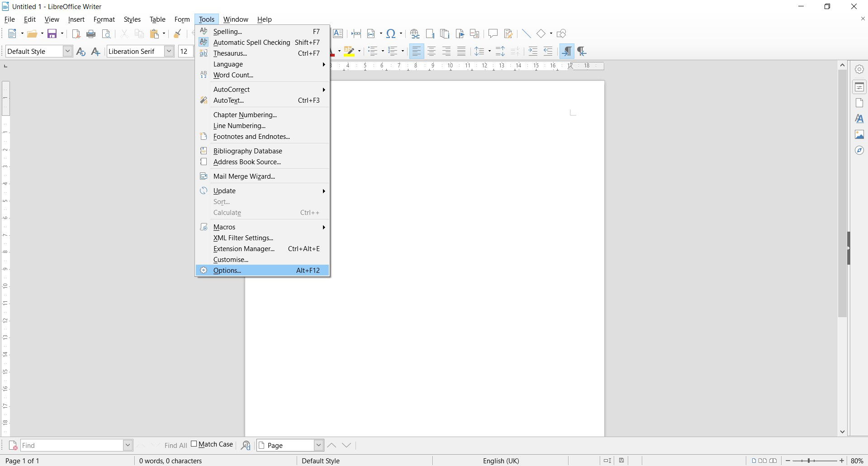Click vertical scrollbar down arrow
The image size is (868, 466).
tap(842, 432)
